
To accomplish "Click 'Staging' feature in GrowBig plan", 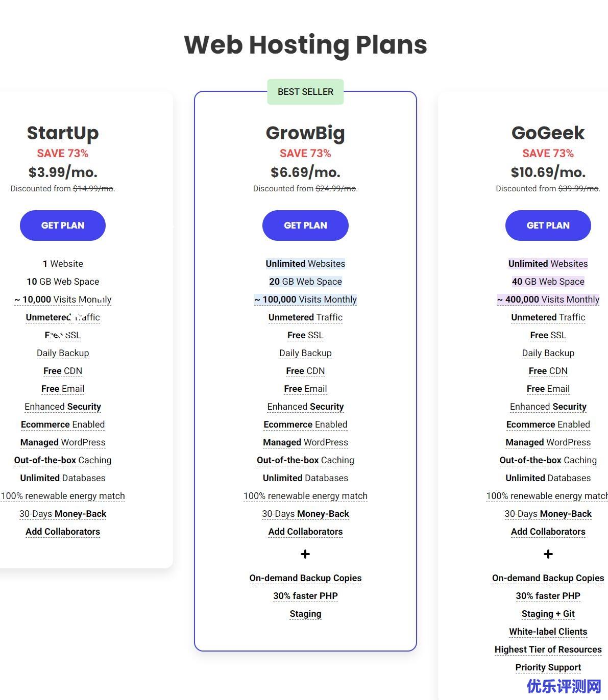I will pyautogui.click(x=305, y=614).
